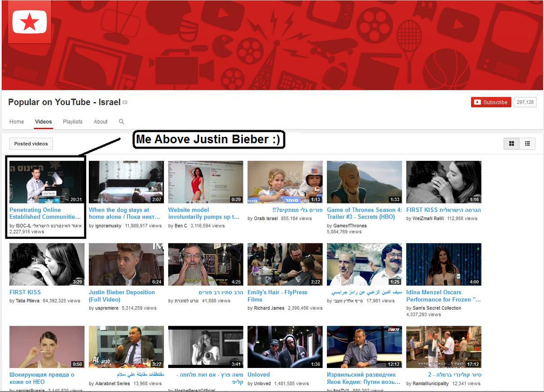This screenshot has height=392, width=544.
Task: Open the ignoramusky uploader channel
Action: point(108,226)
